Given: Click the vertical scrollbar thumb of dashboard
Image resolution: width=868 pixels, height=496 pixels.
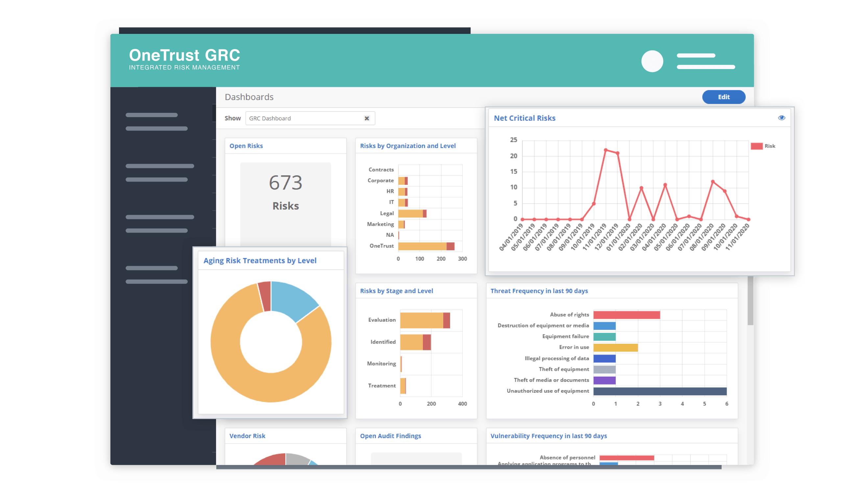Looking at the screenshot, I should click(x=750, y=301).
